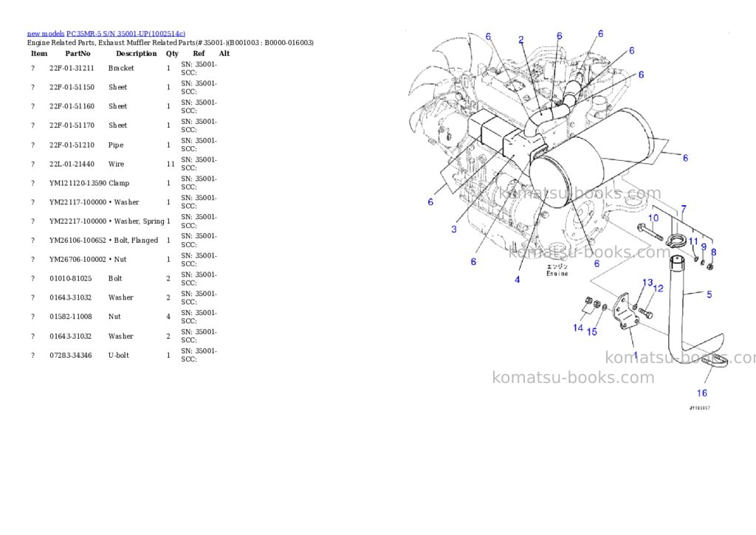Click the "Item" column header
The image size is (756, 535).
(39, 53)
